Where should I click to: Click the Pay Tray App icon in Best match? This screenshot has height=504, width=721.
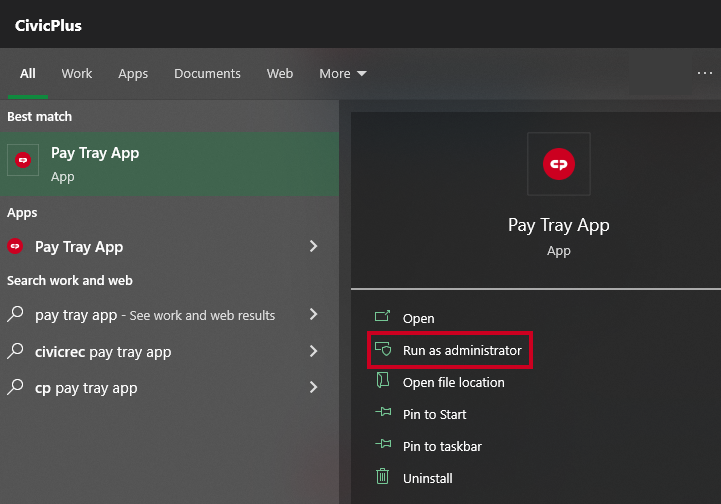pyautogui.click(x=23, y=160)
